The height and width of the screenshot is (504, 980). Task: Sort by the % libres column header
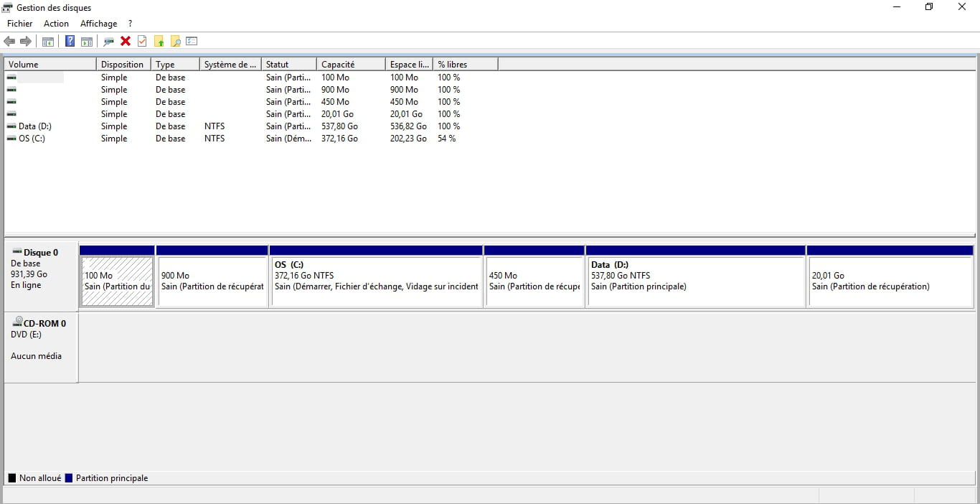pyautogui.click(x=466, y=65)
